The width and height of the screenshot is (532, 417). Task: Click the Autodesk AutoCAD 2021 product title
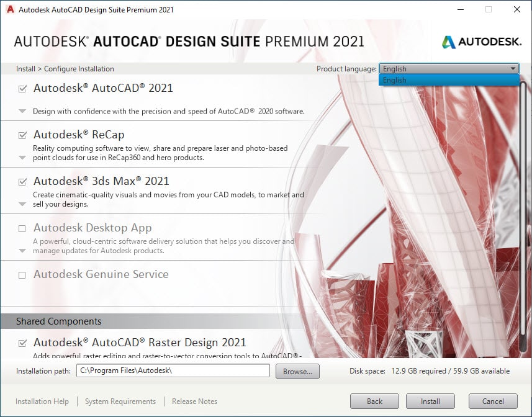tap(103, 88)
